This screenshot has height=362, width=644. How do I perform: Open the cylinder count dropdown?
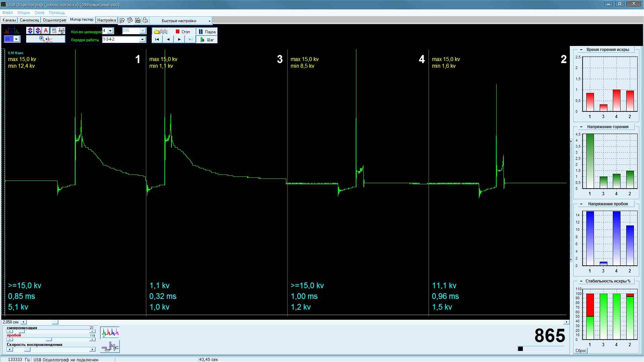(x=110, y=31)
